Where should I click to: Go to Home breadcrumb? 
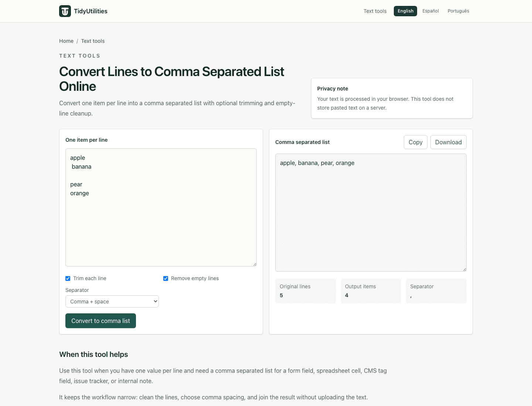(x=66, y=41)
